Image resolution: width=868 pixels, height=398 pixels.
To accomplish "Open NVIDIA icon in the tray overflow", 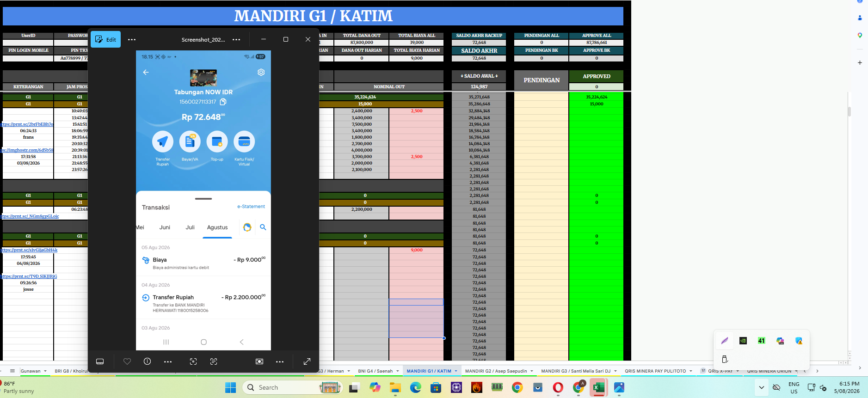I will click(x=743, y=341).
